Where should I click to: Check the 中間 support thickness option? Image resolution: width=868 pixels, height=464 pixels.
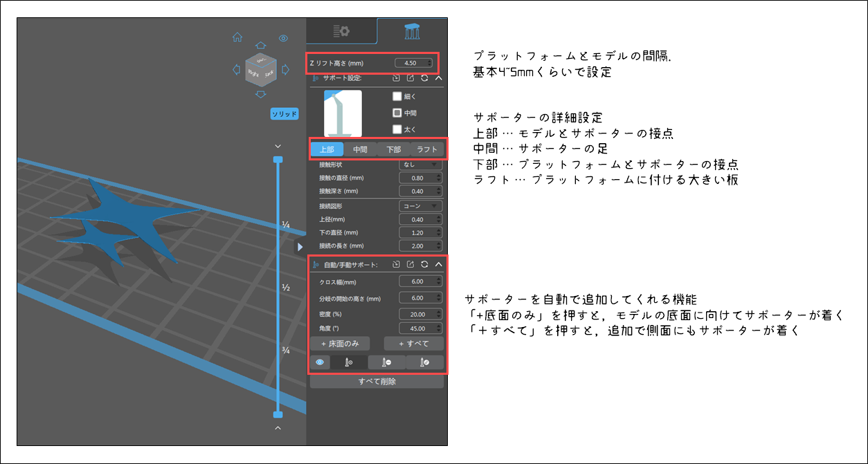point(397,113)
